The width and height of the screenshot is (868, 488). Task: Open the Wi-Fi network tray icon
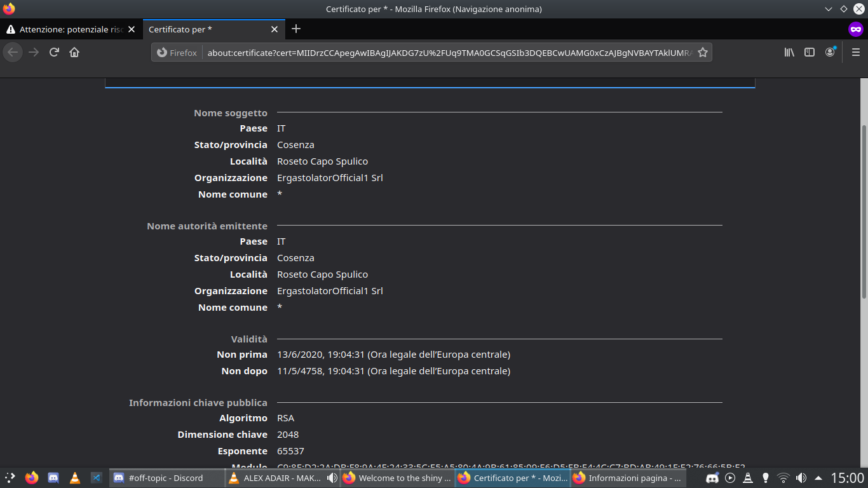click(x=783, y=478)
